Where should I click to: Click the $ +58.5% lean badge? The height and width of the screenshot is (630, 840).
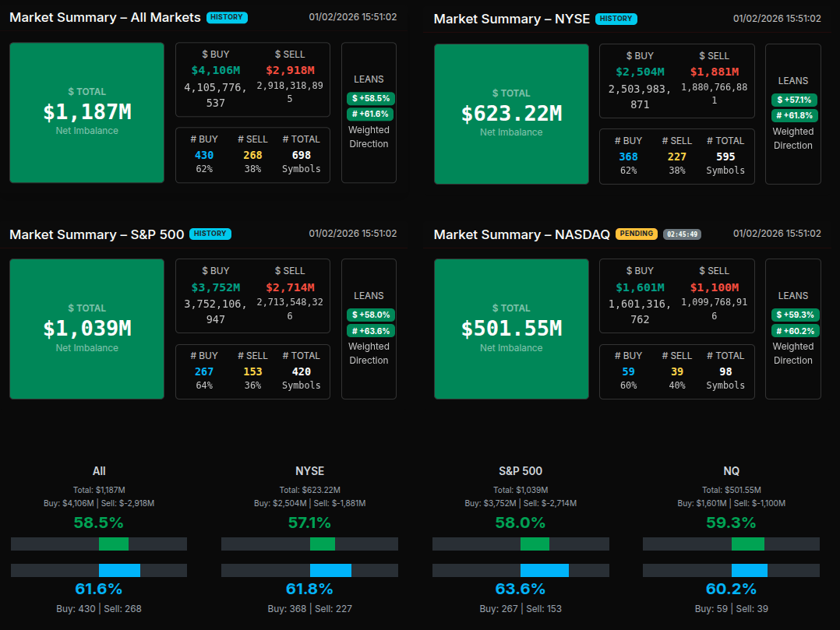coord(371,99)
